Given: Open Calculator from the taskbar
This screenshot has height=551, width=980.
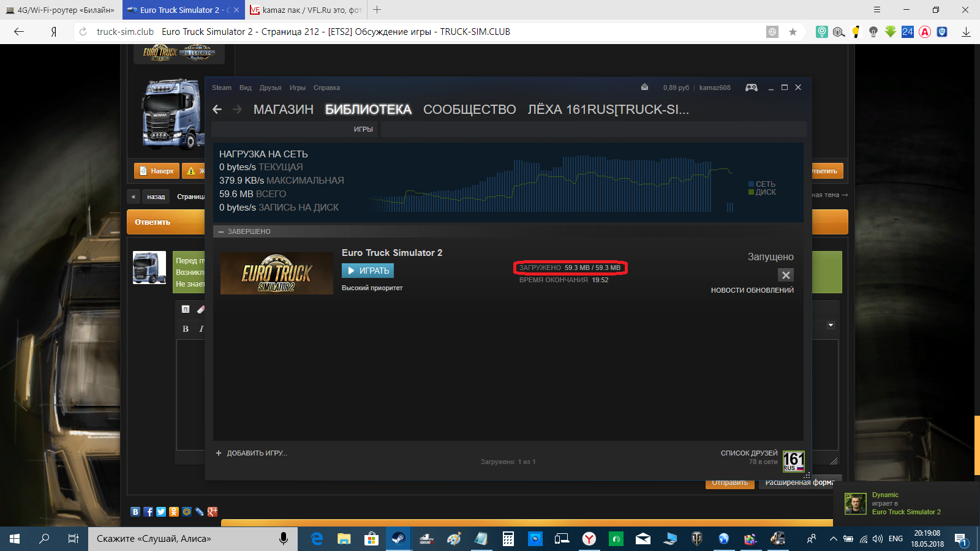Looking at the screenshot, I should point(508,539).
